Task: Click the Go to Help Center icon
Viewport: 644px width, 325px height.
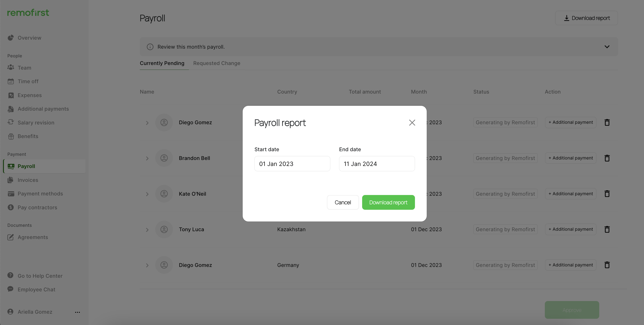Action: [10, 275]
